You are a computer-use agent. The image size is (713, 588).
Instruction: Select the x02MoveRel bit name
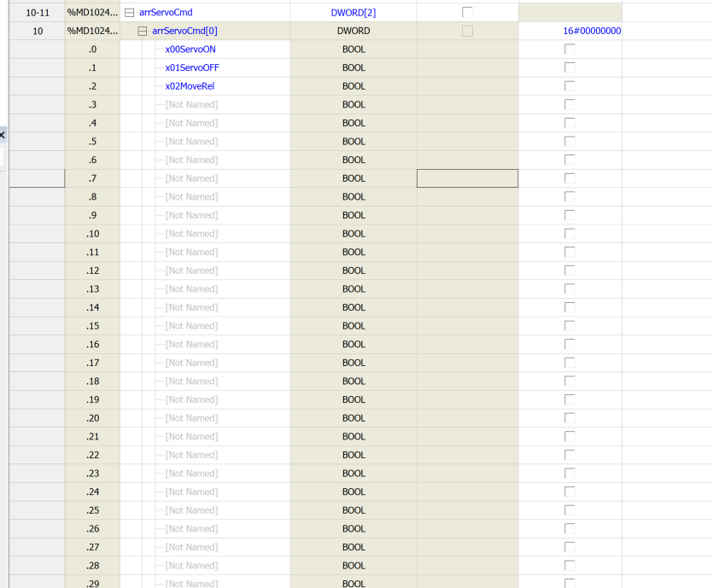pyautogui.click(x=190, y=86)
